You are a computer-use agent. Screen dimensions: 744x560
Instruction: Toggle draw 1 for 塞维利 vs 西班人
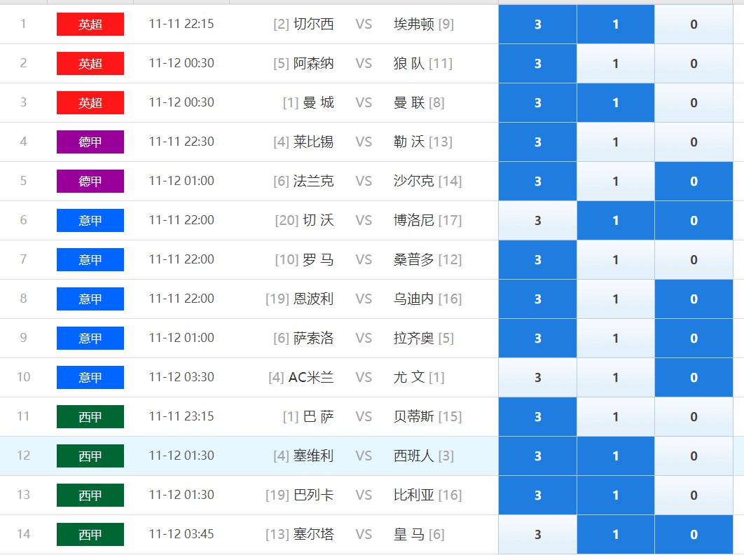615,456
